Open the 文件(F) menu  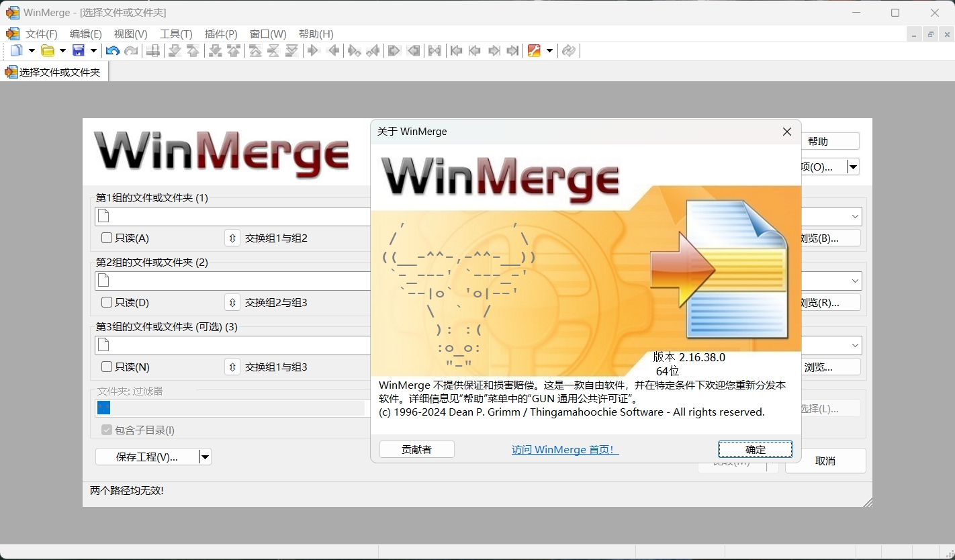(42, 34)
